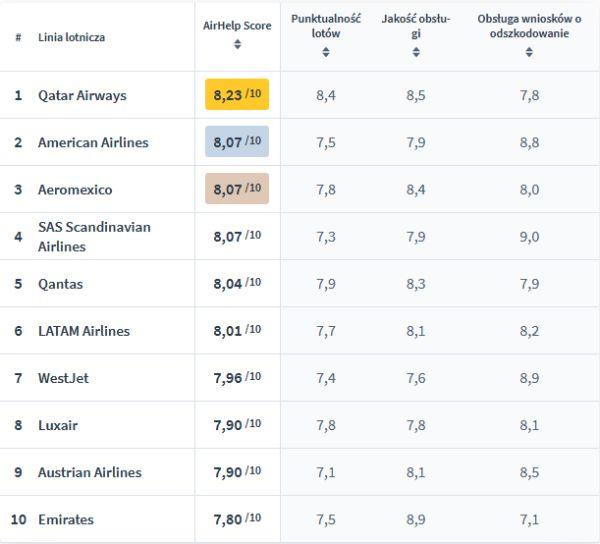600x544 pixels.
Task: Select the Qatar Airways airline name
Action: (82, 96)
